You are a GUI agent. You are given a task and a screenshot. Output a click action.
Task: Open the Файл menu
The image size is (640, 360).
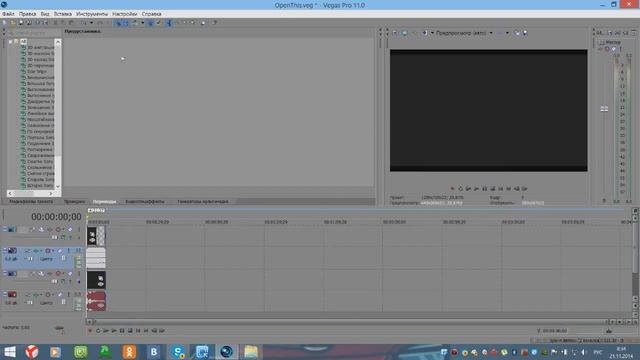pyautogui.click(x=8, y=14)
